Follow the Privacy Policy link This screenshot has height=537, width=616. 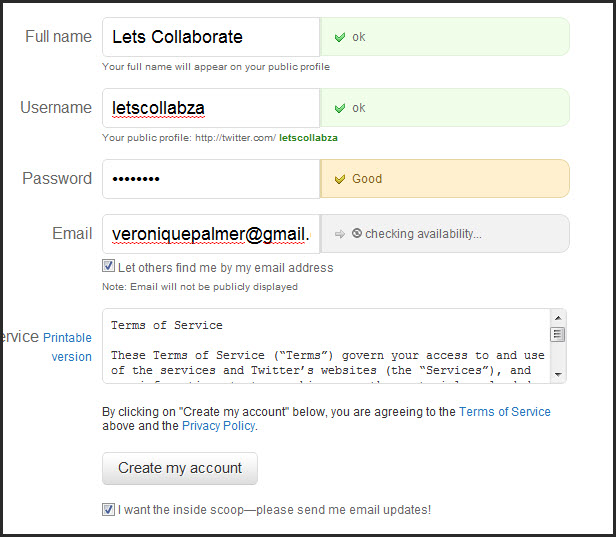[x=218, y=426]
